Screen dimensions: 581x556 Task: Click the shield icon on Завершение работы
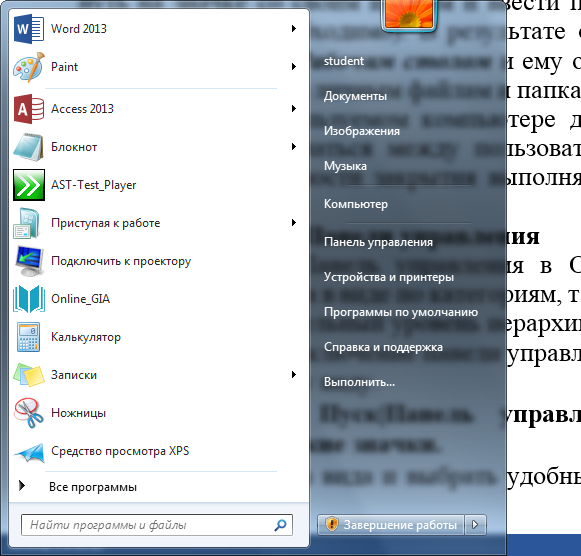332,524
